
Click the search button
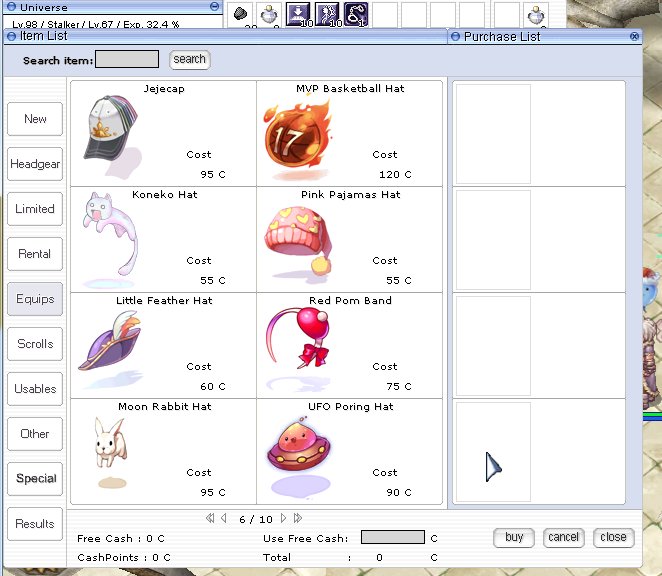point(190,60)
